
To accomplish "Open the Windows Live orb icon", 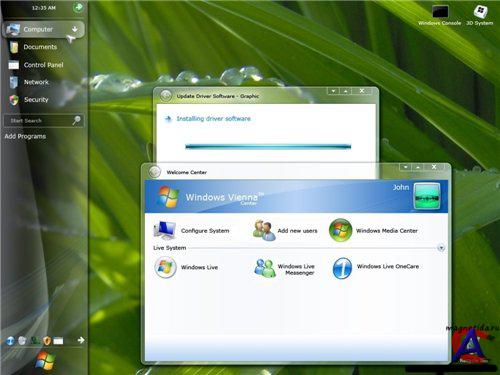I will pyautogui.click(x=165, y=267).
